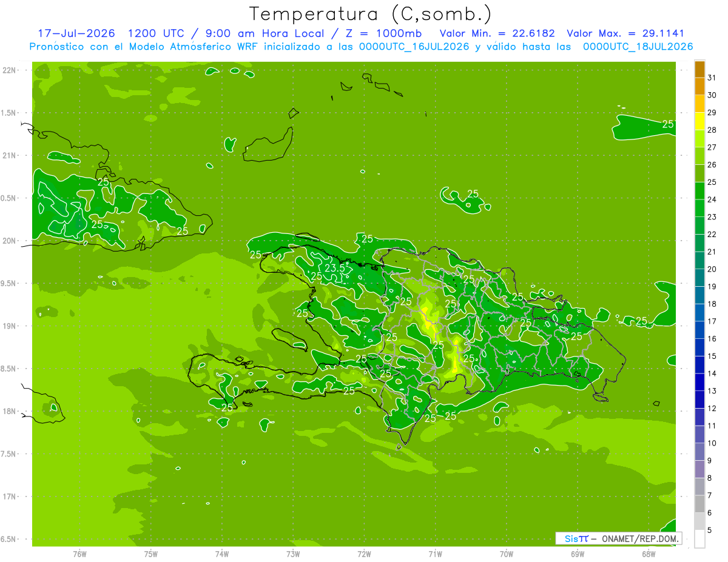Click the color bar swatch between 25 and 26

699,173
